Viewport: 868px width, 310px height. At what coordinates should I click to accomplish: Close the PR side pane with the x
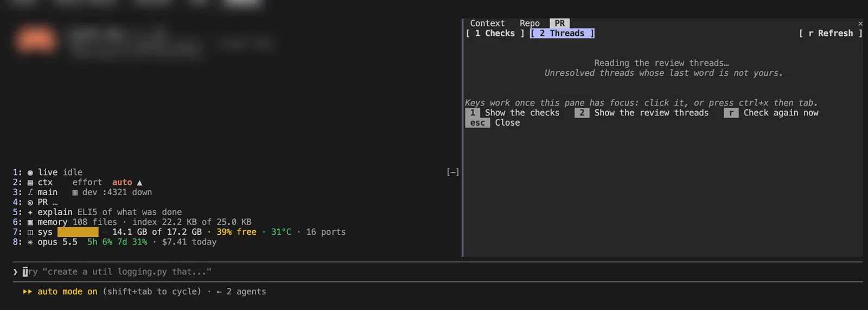860,23
